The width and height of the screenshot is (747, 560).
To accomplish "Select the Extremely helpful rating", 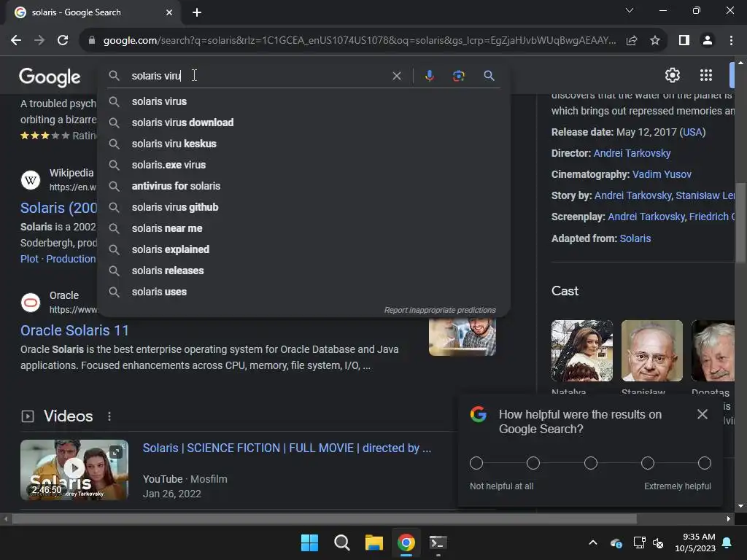I will [705, 463].
